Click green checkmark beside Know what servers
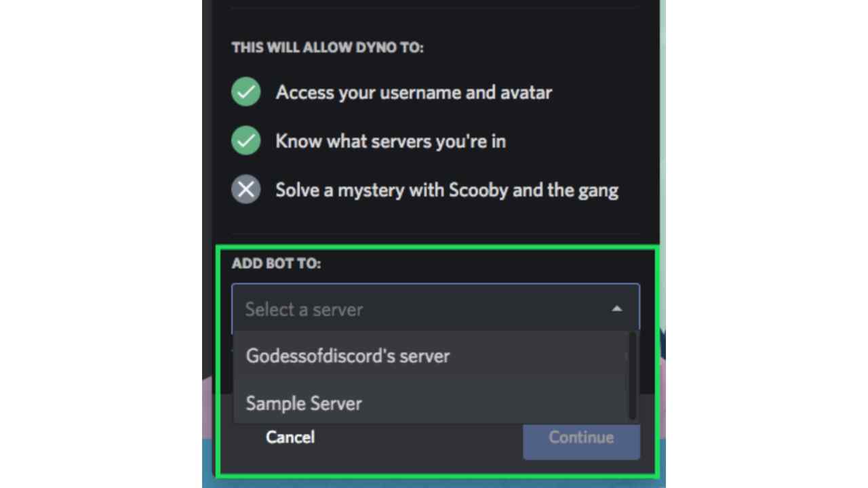868x488 pixels. coord(245,141)
